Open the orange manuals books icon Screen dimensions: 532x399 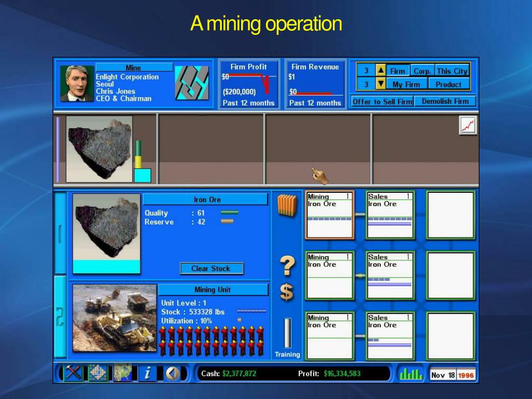[287, 206]
